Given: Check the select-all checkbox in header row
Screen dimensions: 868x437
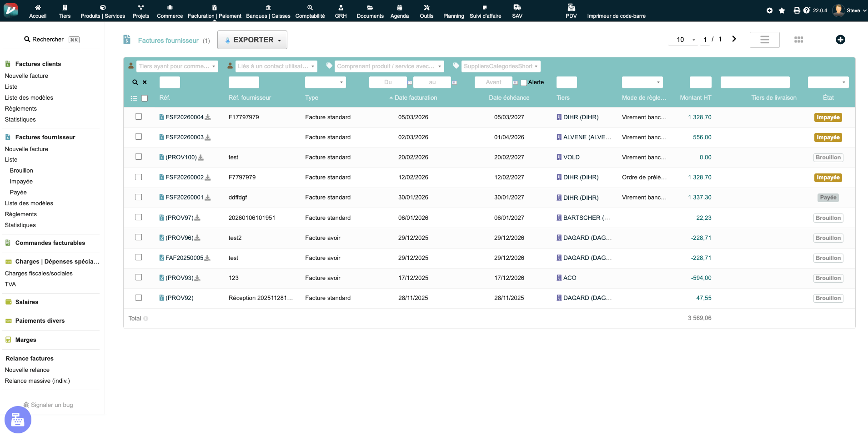Looking at the screenshot, I should click(x=145, y=98).
